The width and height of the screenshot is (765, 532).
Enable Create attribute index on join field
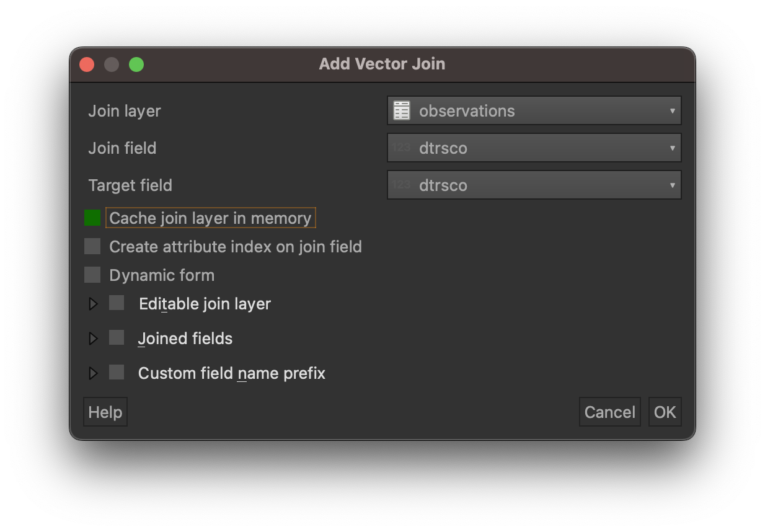pyautogui.click(x=92, y=246)
